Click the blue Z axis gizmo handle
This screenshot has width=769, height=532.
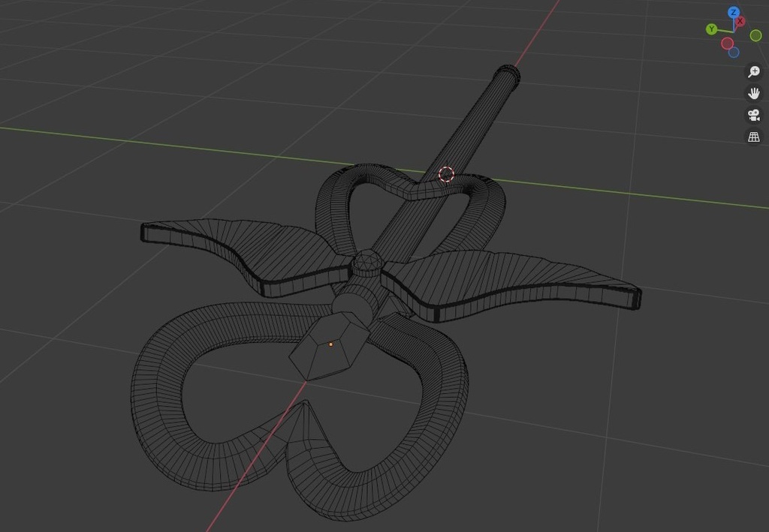pyautogui.click(x=733, y=12)
